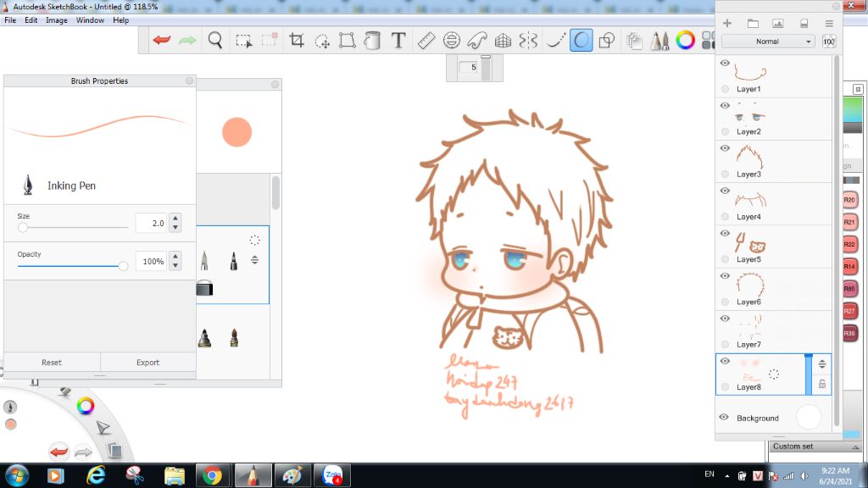Pick the Flood Fill bucket tool
This screenshot has height=488, width=868.
[373, 41]
